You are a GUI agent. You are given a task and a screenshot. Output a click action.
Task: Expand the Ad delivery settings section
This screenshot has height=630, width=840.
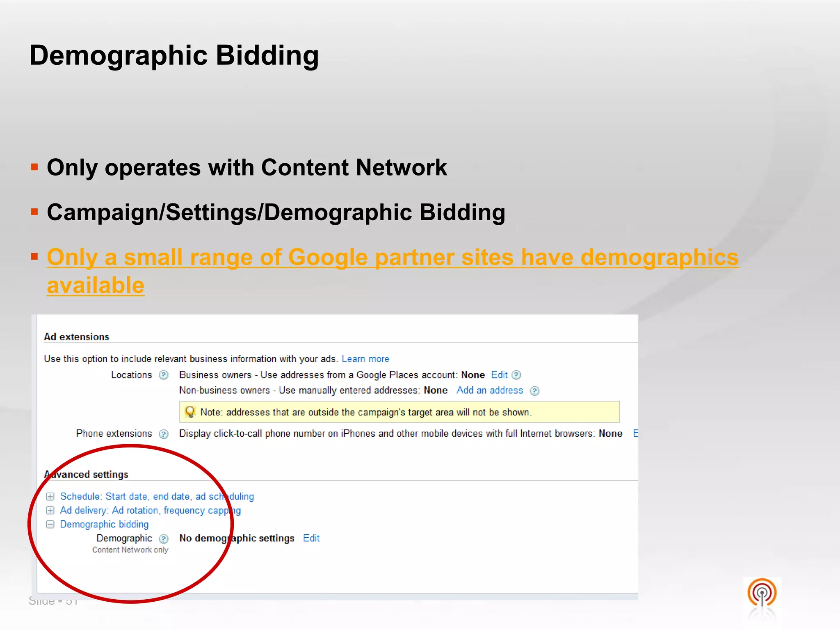50,511
